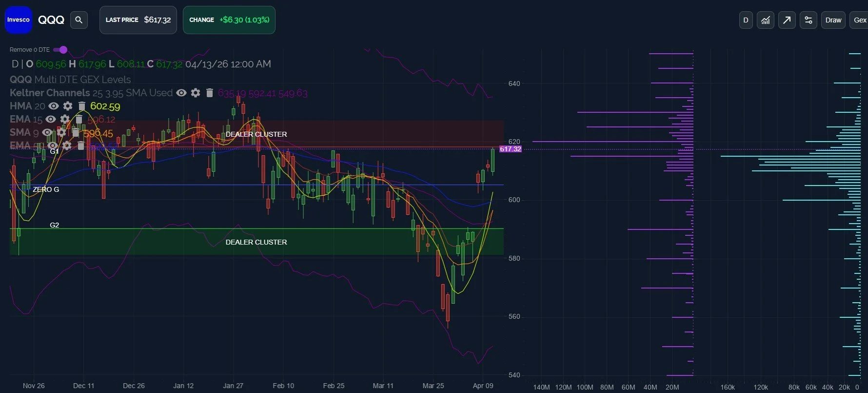Open Keltner Channels settings gear
868x393 pixels.
pyautogui.click(x=196, y=93)
